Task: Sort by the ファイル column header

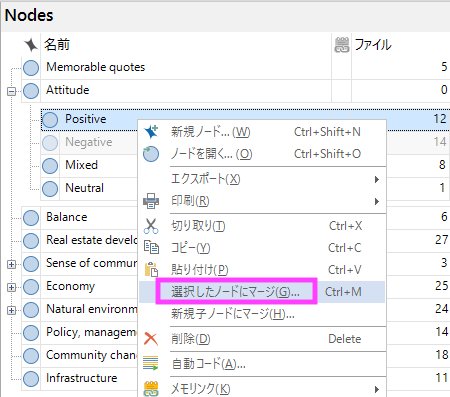Action: point(373,45)
